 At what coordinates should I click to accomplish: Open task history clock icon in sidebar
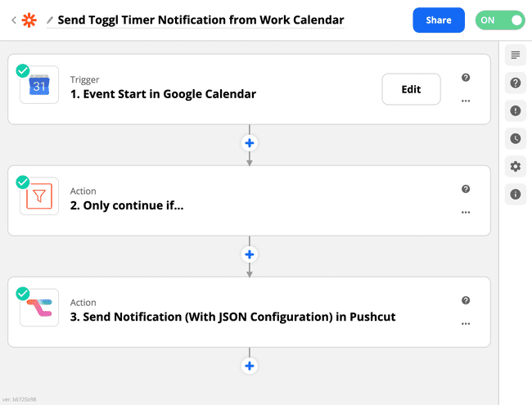tap(516, 138)
